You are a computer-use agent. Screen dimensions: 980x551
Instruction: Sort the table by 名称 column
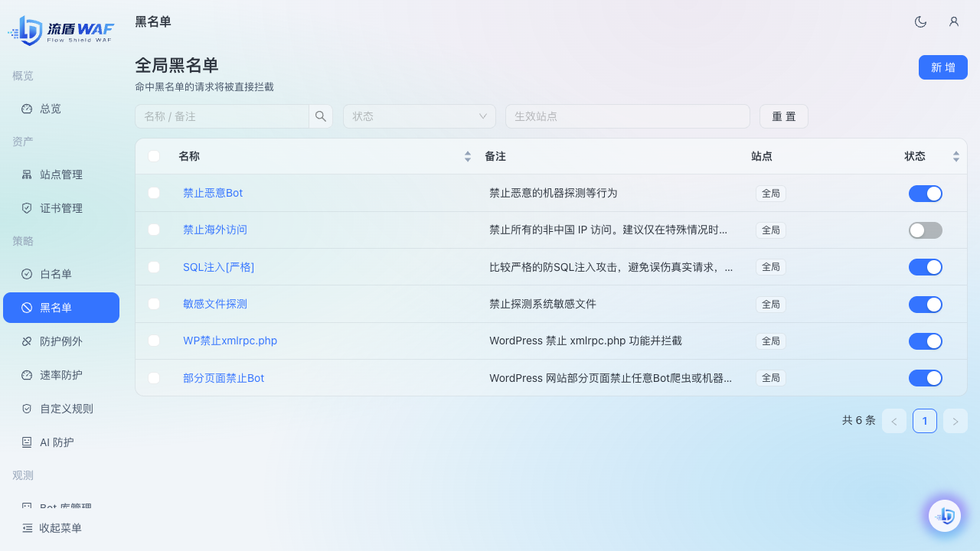[x=468, y=156]
